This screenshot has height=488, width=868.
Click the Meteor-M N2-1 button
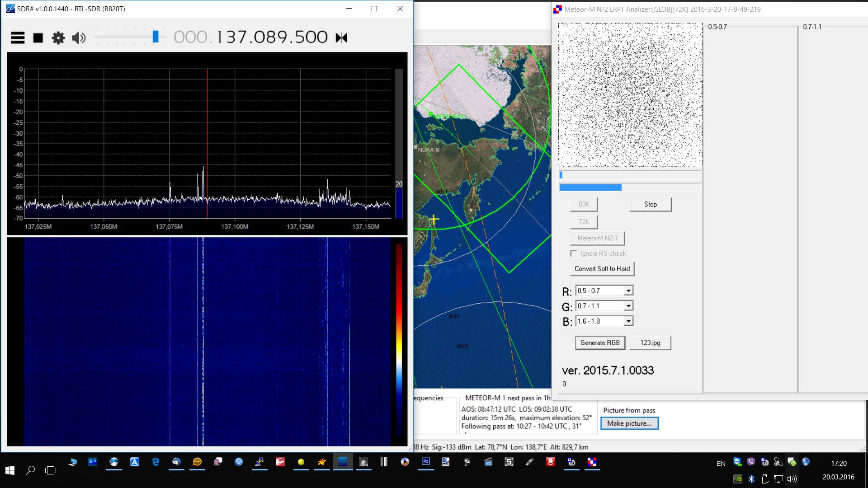pos(597,238)
